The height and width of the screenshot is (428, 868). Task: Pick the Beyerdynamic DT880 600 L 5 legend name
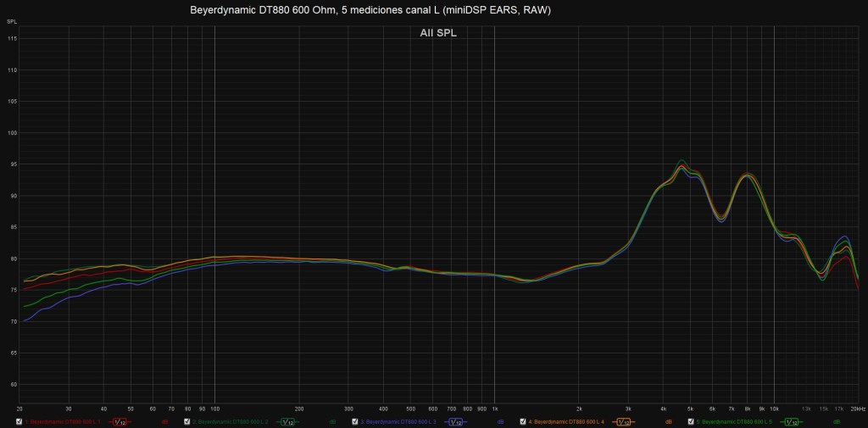(x=735, y=421)
